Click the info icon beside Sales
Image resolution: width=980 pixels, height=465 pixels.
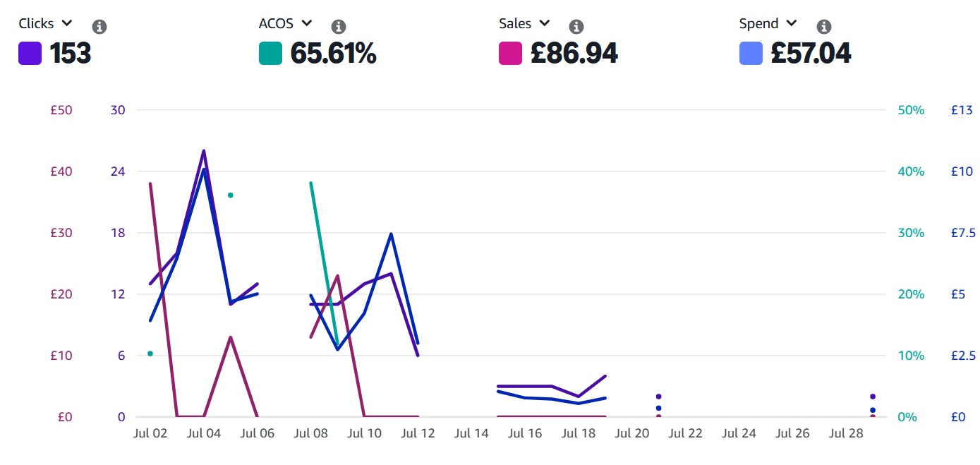tap(576, 27)
